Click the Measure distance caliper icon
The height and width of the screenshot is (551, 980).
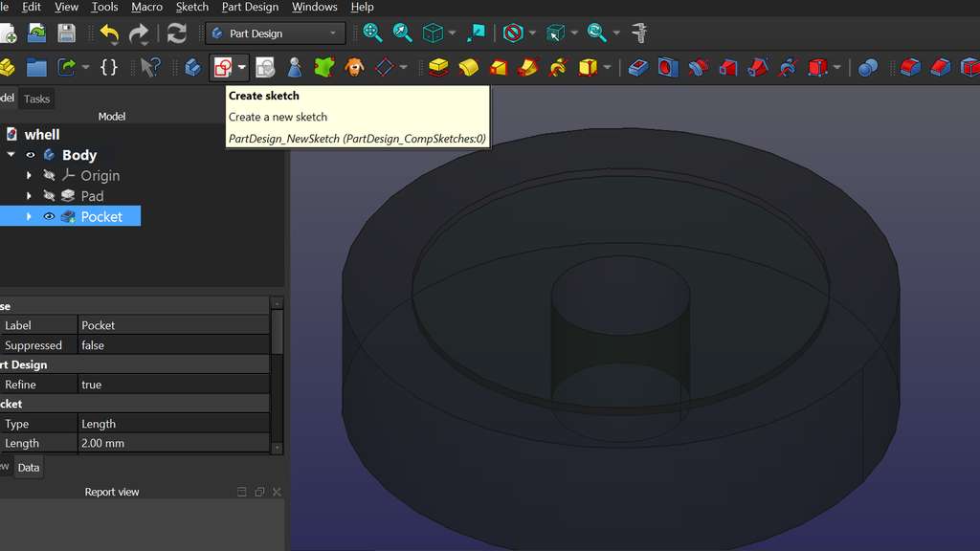coord(639,33)
